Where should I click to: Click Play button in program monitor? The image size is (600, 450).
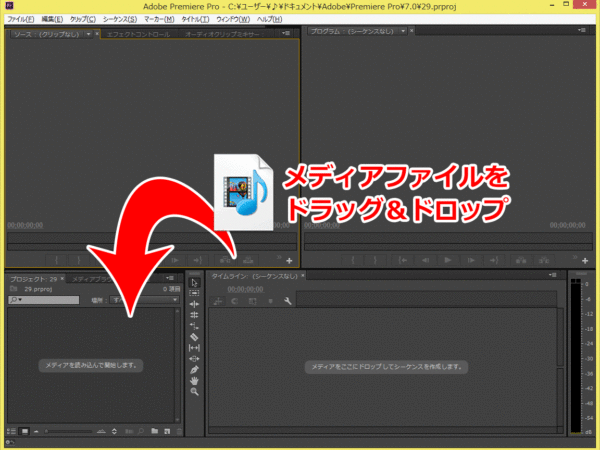(448, 260)
